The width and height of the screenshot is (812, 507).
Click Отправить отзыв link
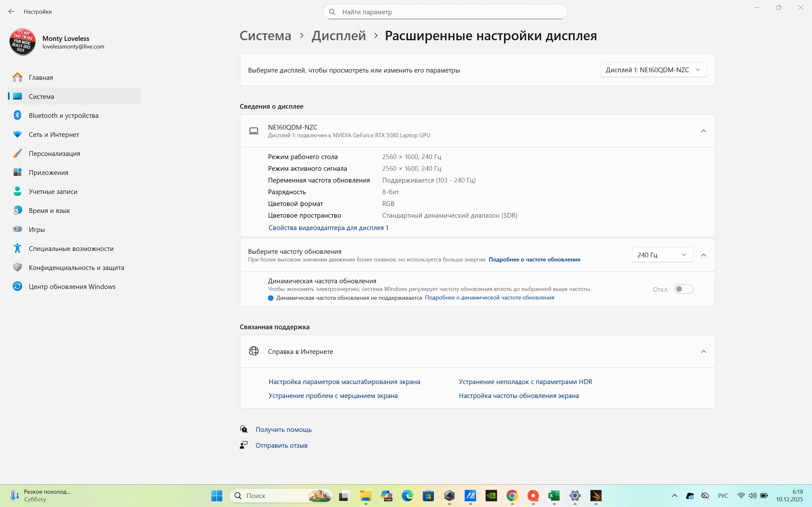(x=282, y=445)
